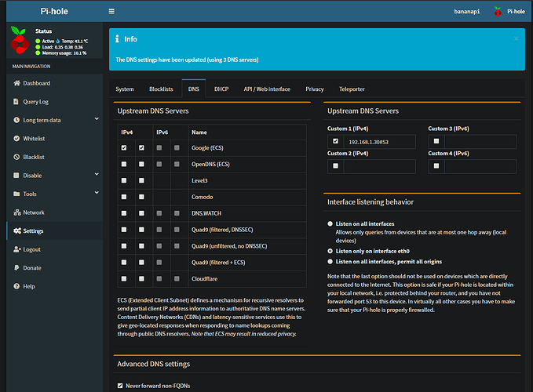Click the Donate PayPal icon
This screenshot has height=392, width=533.
16,268
